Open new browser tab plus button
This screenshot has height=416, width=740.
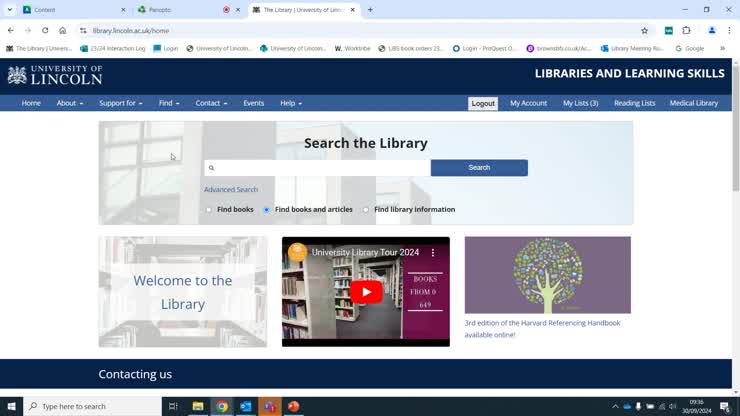[x=370, y=9]
